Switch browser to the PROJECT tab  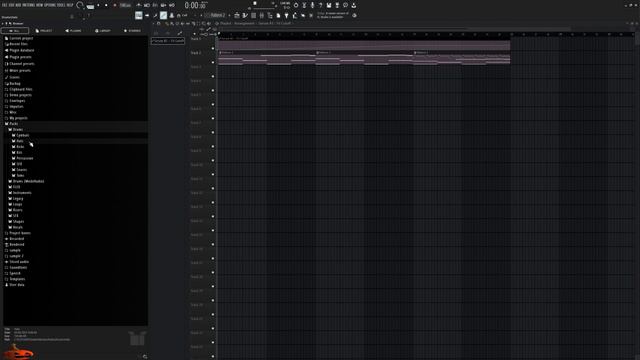coord(44,31)
